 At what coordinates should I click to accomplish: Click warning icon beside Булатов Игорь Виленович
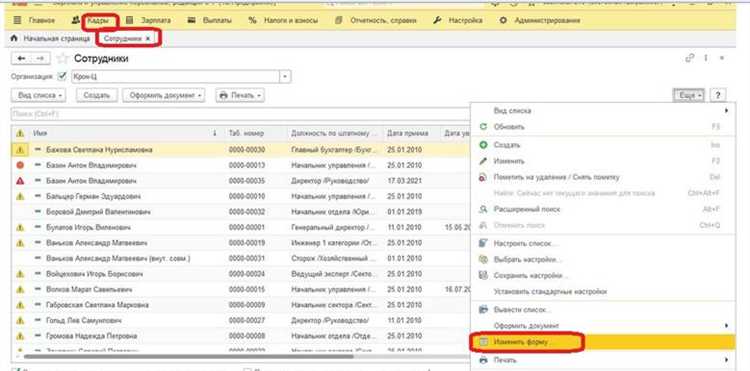point(20,228)
